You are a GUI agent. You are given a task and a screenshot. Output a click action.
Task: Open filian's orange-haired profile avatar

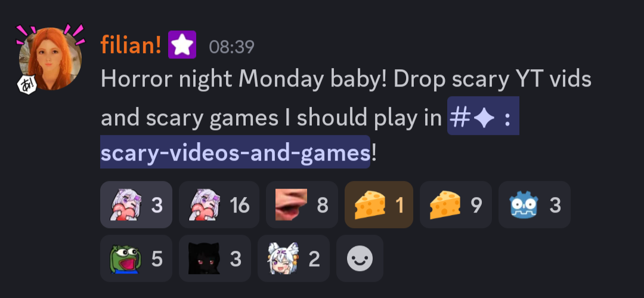point(51,59)
